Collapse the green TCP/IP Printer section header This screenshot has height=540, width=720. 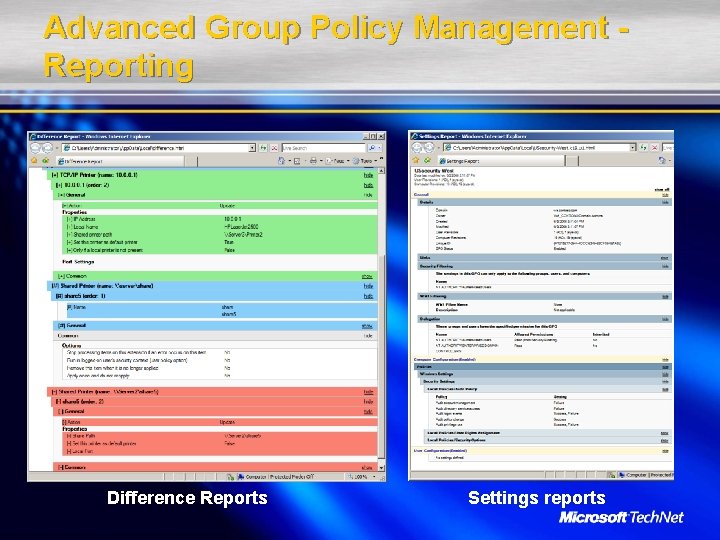213,175
